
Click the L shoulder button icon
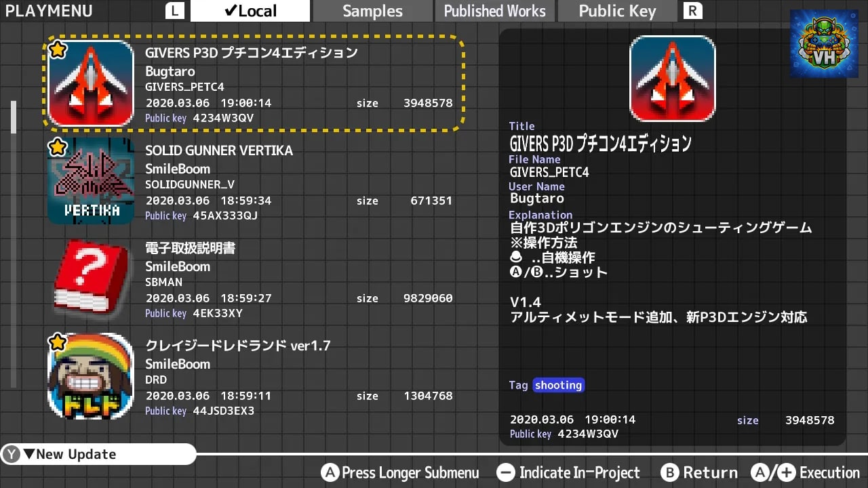click(x=176, y=11)
